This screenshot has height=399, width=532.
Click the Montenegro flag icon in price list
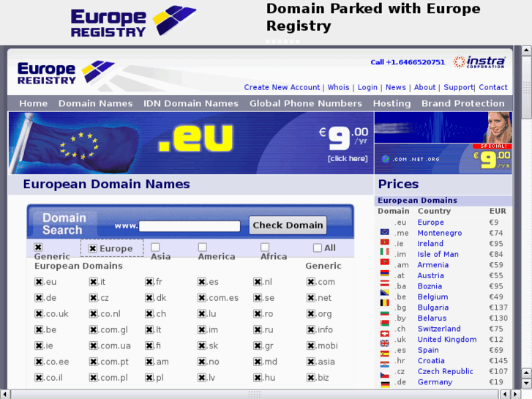(384, 242)
